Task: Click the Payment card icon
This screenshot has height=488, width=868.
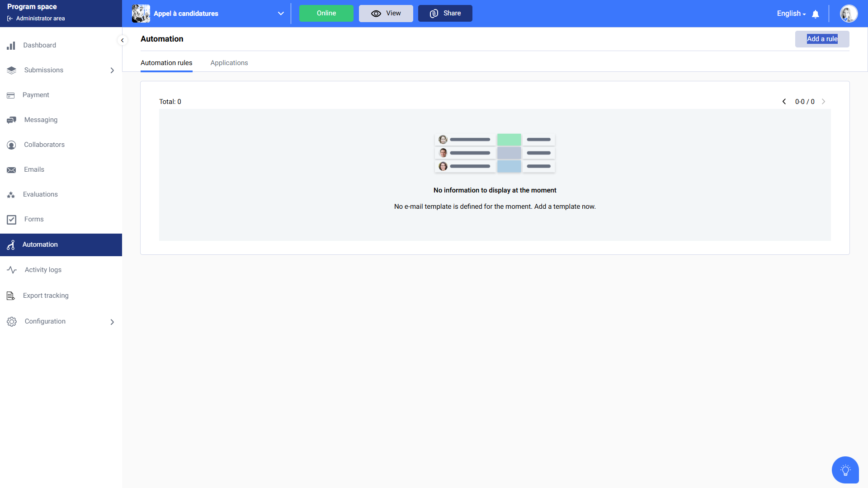Action: [x=11, y=95]
